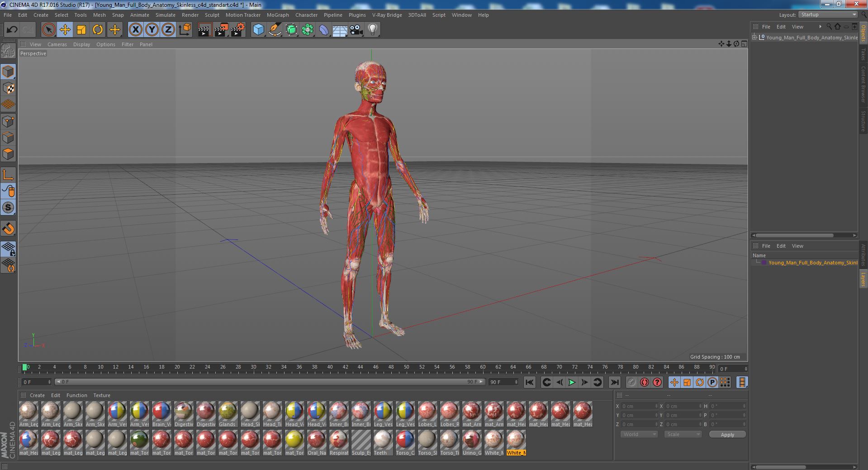Toggle Parameter keyframe recording P icon
Image resolution: width=868 pixels, height=470 pixels.
pos(712,383)
